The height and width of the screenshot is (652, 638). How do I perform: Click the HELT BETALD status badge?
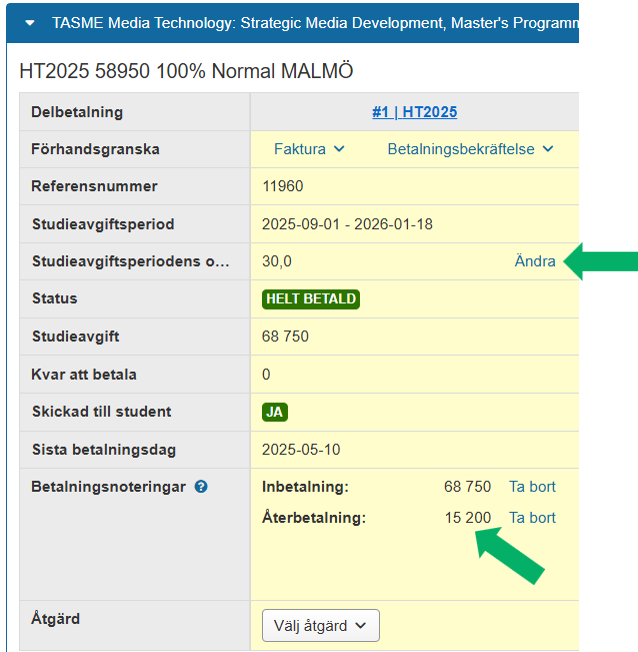click(x=311, y=299)
